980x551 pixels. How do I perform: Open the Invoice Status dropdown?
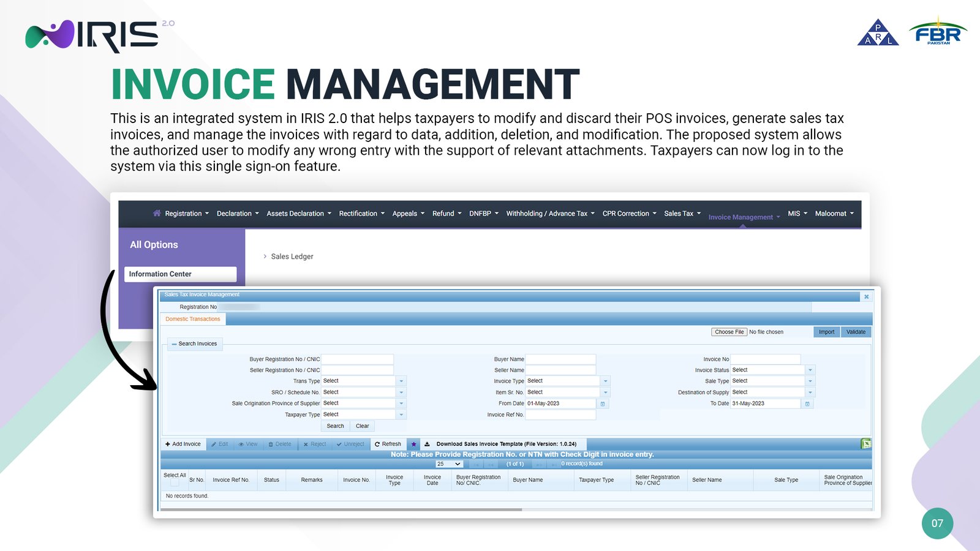point(810,370)
